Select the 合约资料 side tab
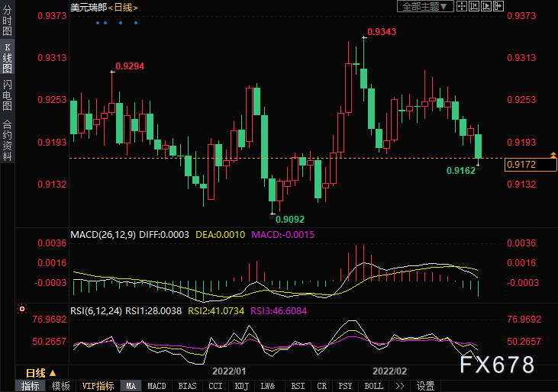 (x=7, y=140)
